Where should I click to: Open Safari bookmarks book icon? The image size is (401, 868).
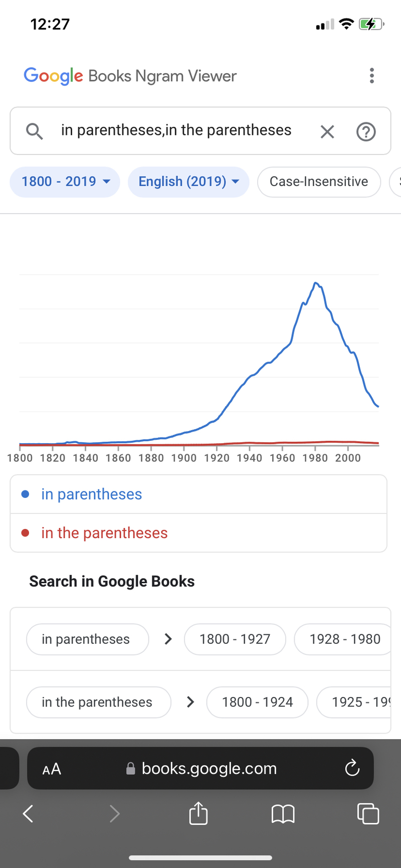tap(283, 814)
